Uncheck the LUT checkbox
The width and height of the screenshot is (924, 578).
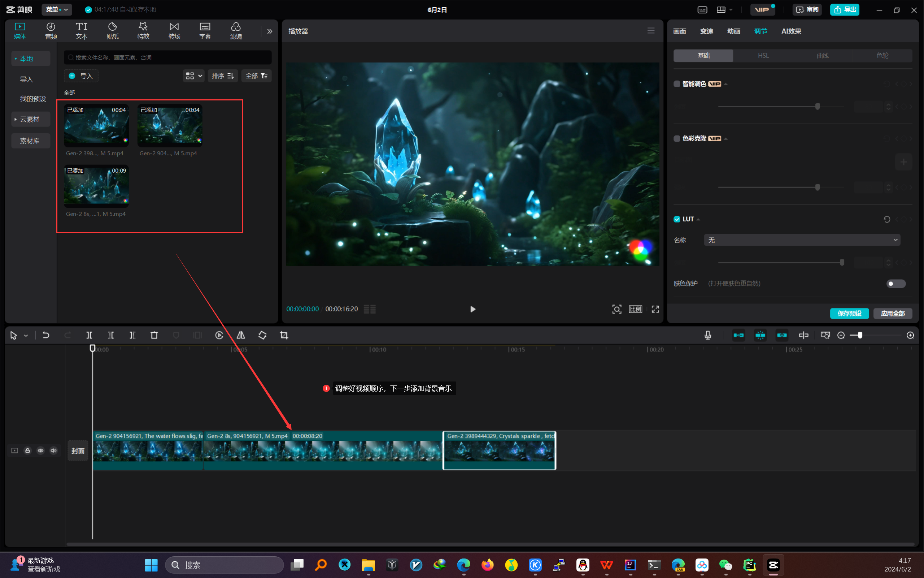[677, 219]
